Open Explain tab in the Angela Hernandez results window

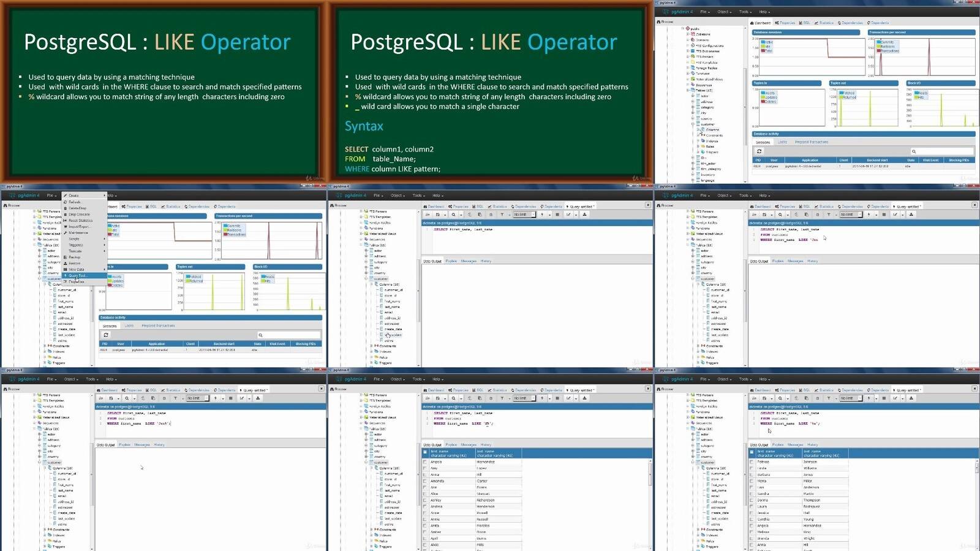coord(451,444)
